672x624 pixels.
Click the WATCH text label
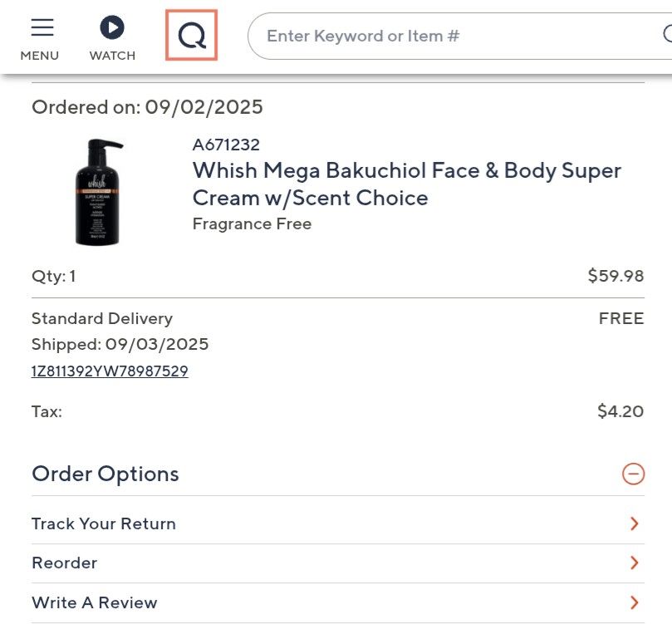coord(112,56)
